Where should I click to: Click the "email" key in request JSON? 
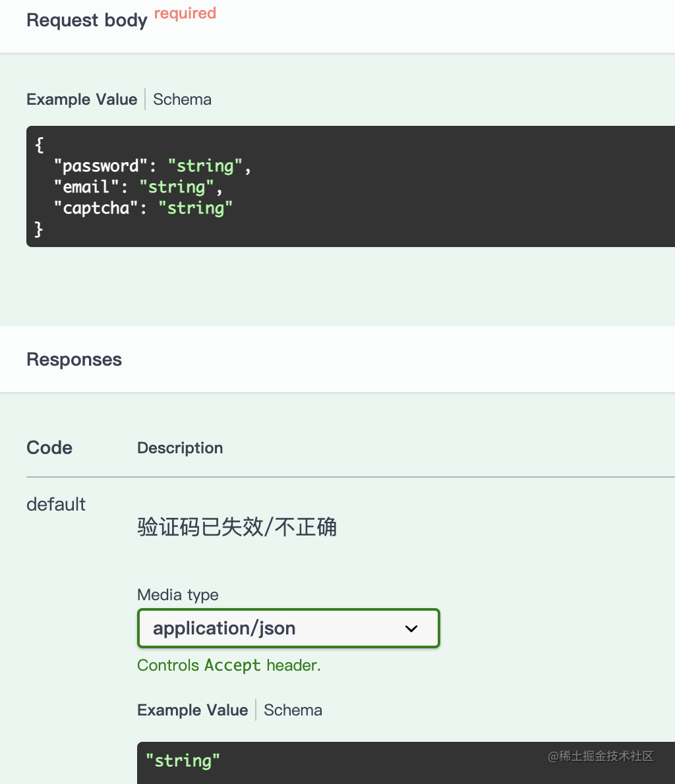(87, 187)
